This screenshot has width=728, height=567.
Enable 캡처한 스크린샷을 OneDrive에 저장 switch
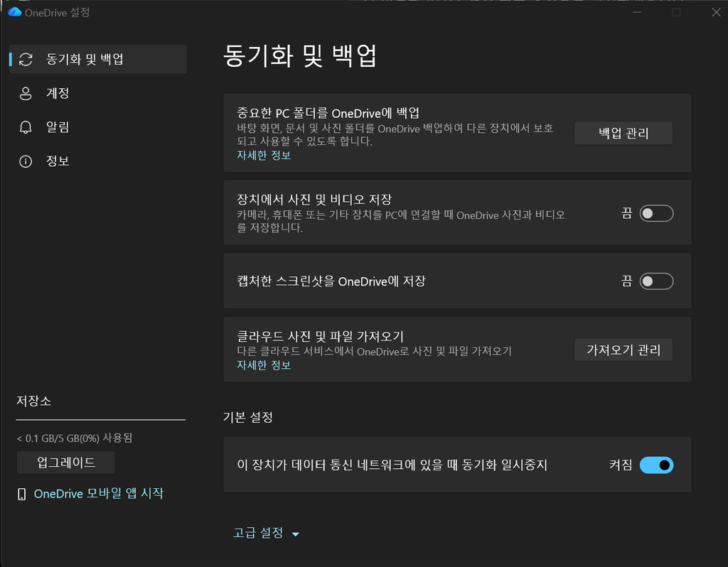(x=656, y=281)
